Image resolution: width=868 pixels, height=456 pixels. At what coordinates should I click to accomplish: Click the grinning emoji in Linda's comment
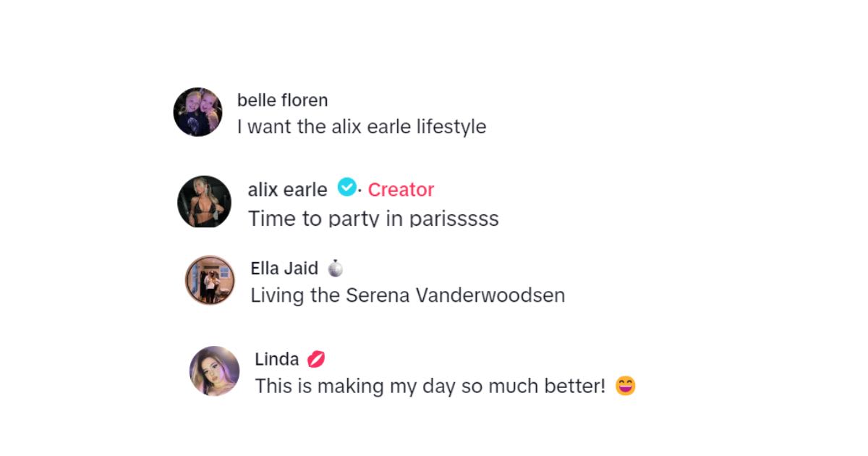pyautogui.click(x=625, y=386)
